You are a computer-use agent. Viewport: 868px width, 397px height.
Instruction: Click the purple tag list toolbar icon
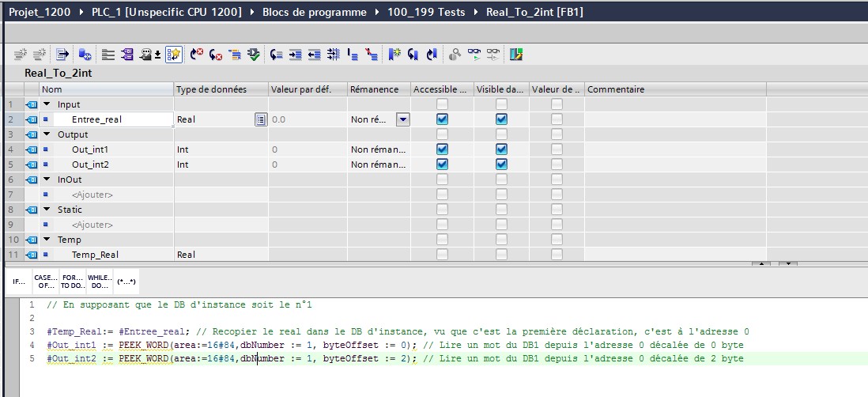point(127,55)
